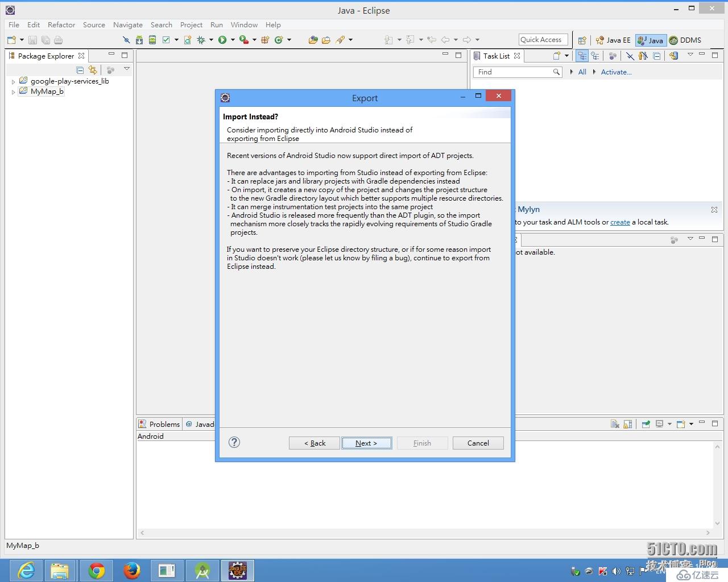728x582 pixels.
Task: Click the Open Perspective icon
Action: click(x=582, y=40)
